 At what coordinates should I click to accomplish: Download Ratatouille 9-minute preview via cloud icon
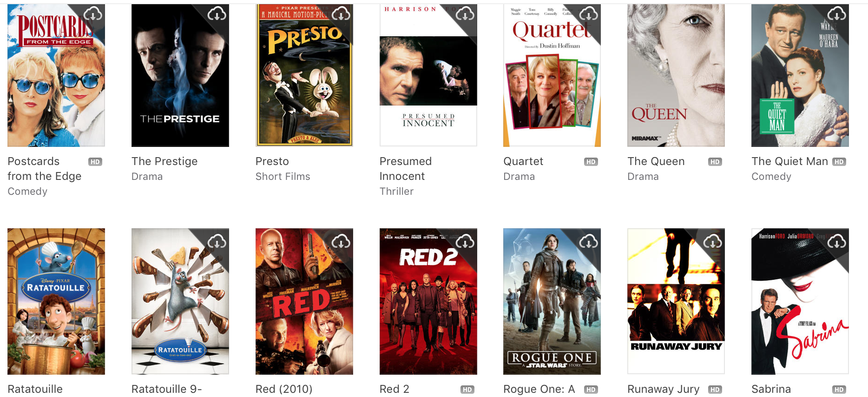(217, 242)
